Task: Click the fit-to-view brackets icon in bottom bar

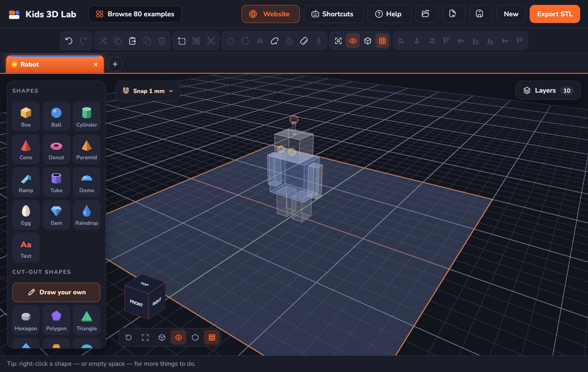Action: coord(145,337)
